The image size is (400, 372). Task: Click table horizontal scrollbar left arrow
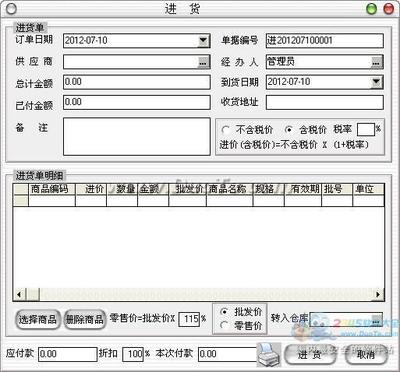(x=19, y=294)
